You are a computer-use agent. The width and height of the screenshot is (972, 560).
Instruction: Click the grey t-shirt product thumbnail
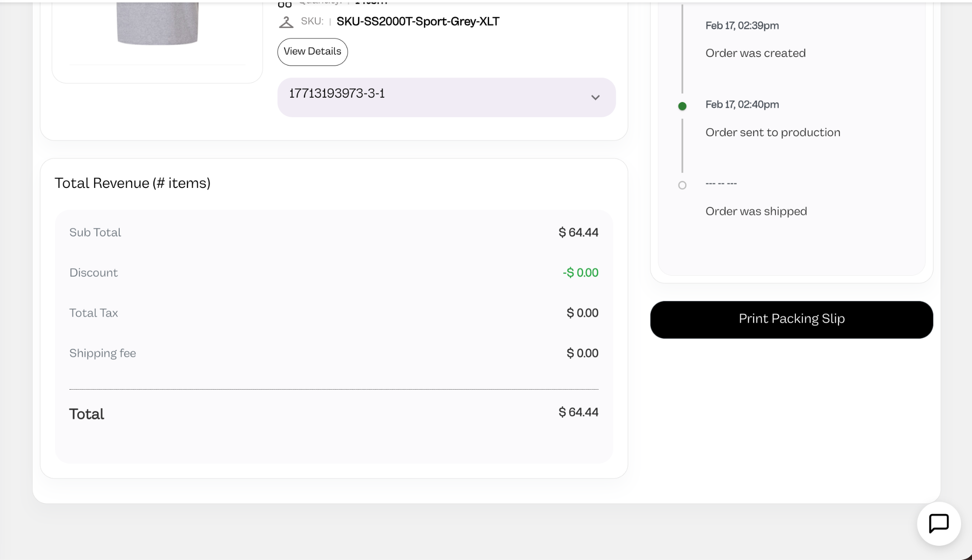(157, 23)
